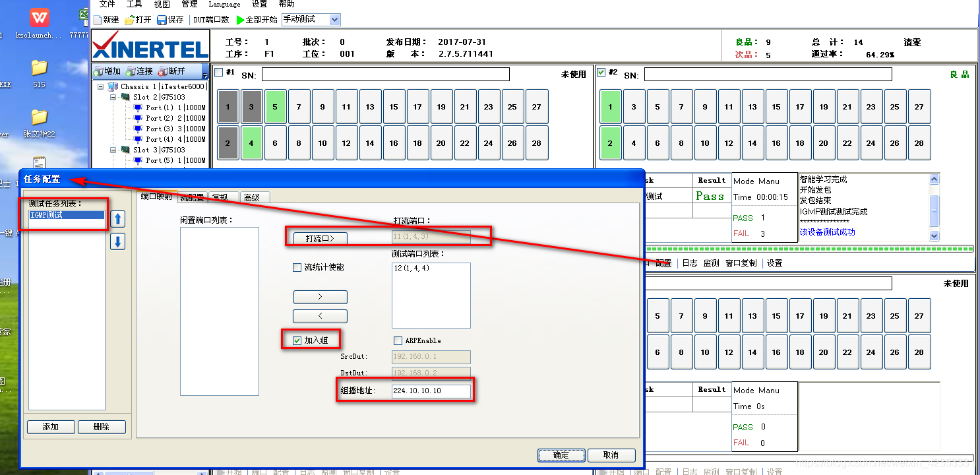980x475 pixels.
Task: Open the 帮助 menu
Action: click(286, 4)
